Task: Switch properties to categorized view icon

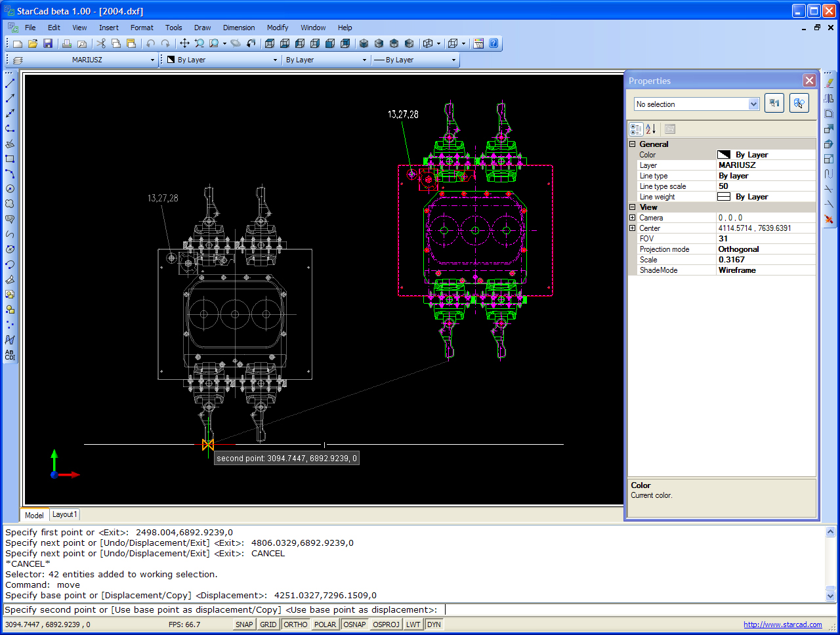Action: 636,129
